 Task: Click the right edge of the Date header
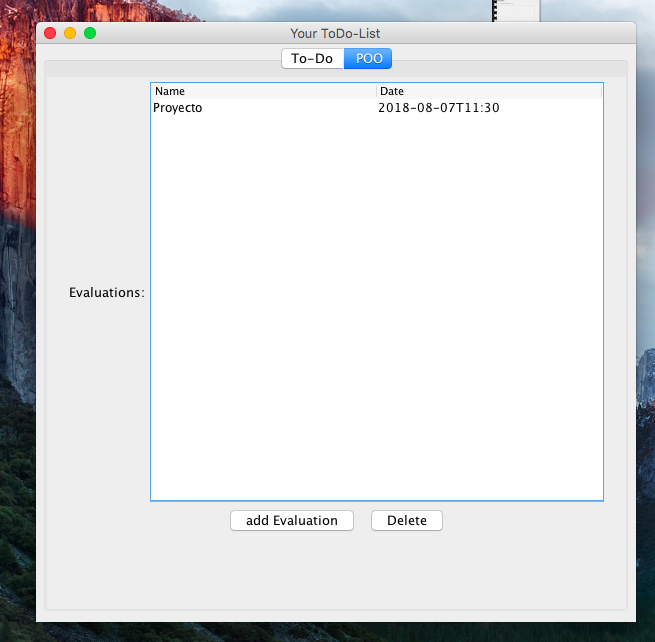(x=600, y=91)
